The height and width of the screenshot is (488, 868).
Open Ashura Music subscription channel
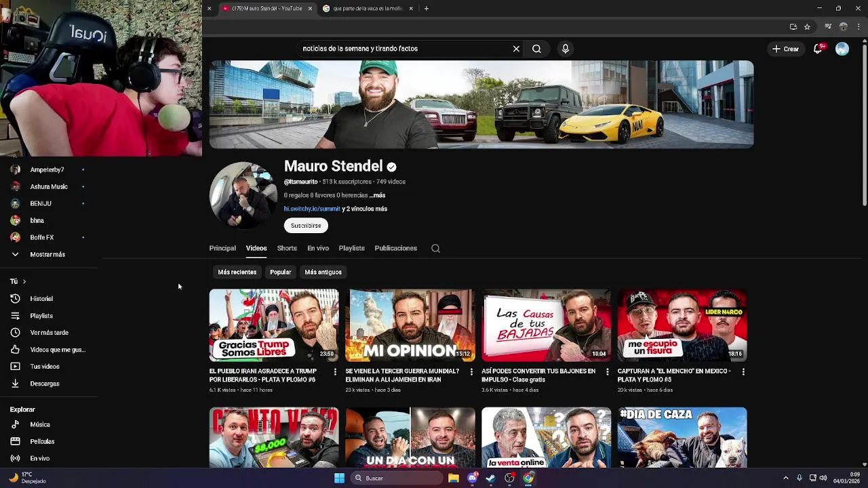tap(47, 186)
